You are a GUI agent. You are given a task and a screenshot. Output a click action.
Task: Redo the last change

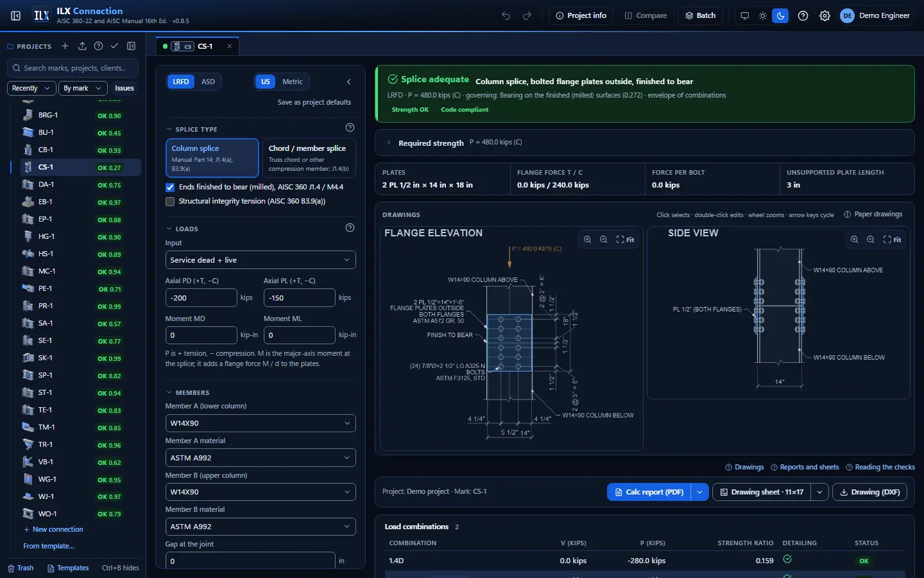click(527, 15)
